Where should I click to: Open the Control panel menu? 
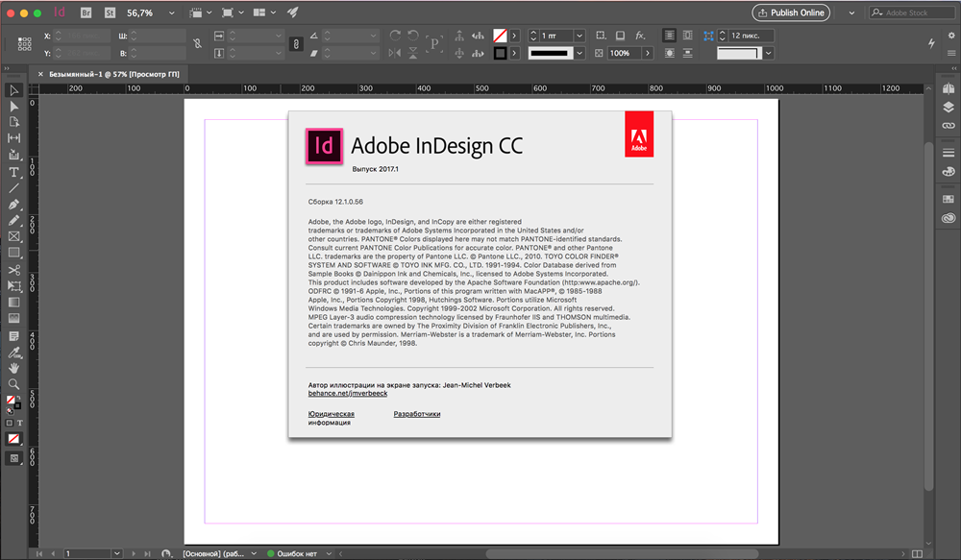tap(951, 53)
